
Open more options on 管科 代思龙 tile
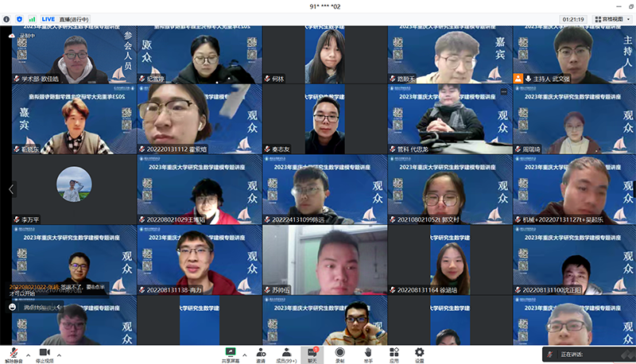(504, 92)
